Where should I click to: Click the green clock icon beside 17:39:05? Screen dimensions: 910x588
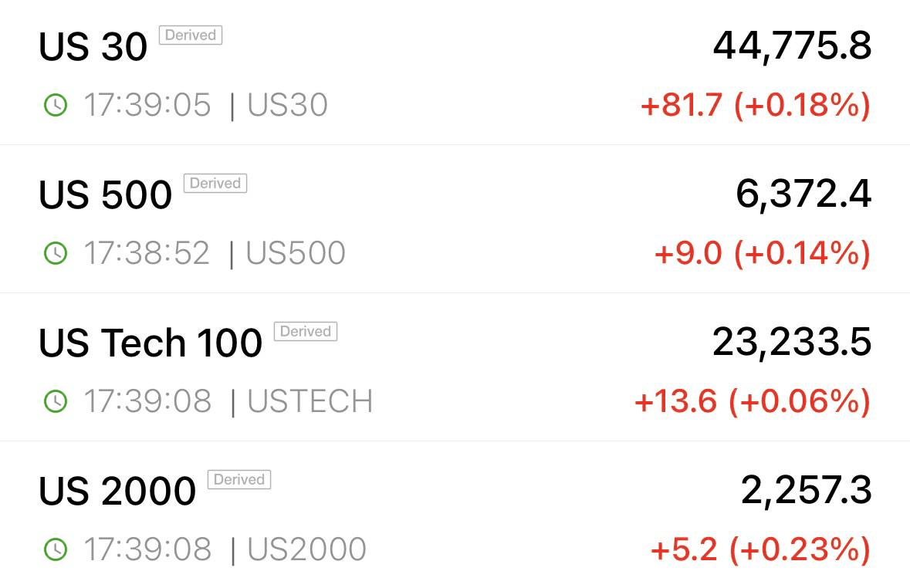pyautogui.click(x=56, y=105)
